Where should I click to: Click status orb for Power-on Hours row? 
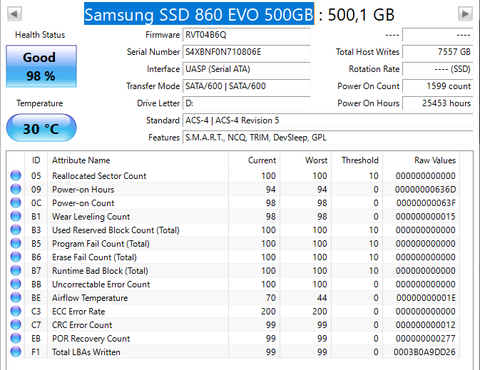coord(16,189)
